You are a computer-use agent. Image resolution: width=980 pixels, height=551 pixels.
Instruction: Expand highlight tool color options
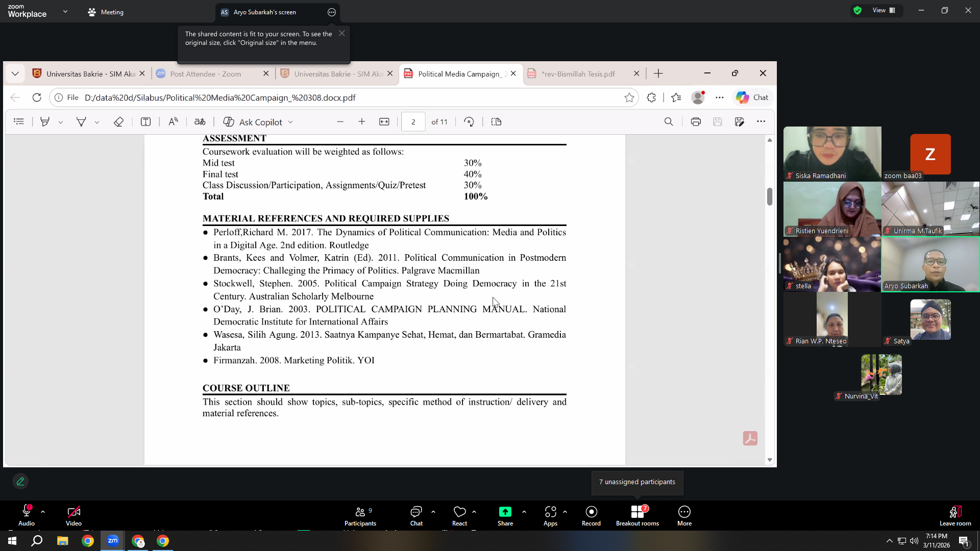pyautogui.click(x=61, y=122)
